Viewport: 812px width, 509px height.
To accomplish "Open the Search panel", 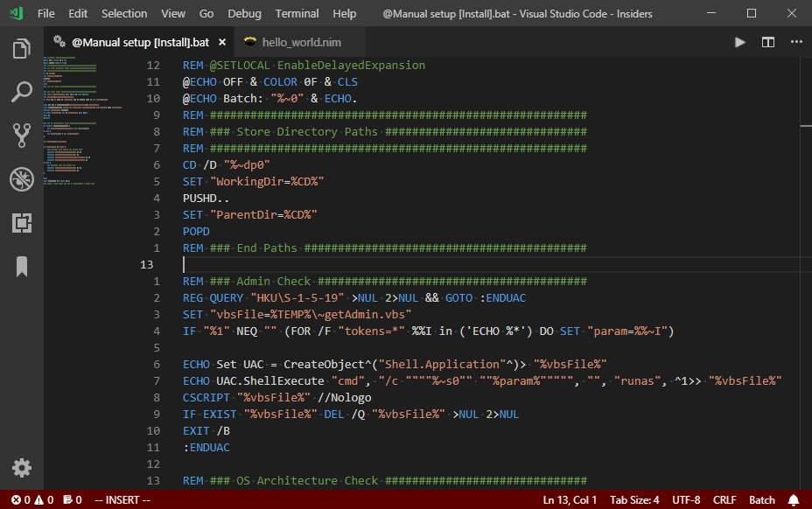I will (22, 92).
